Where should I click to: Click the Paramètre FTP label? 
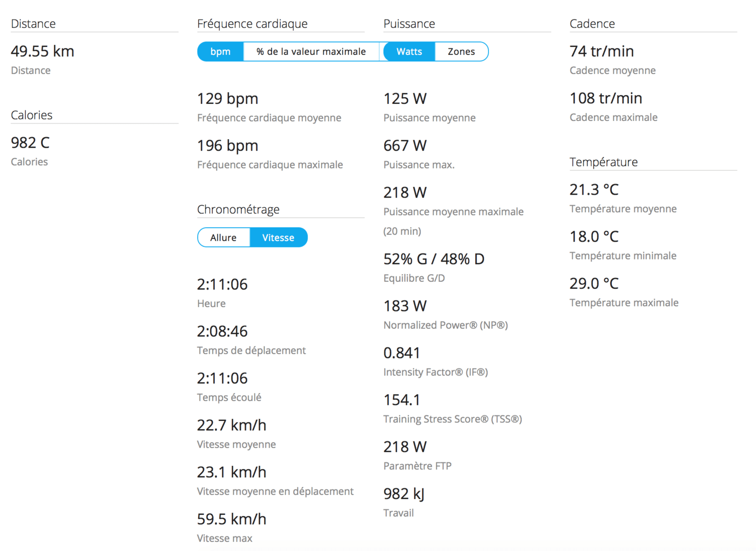click(x=417, y=466)
